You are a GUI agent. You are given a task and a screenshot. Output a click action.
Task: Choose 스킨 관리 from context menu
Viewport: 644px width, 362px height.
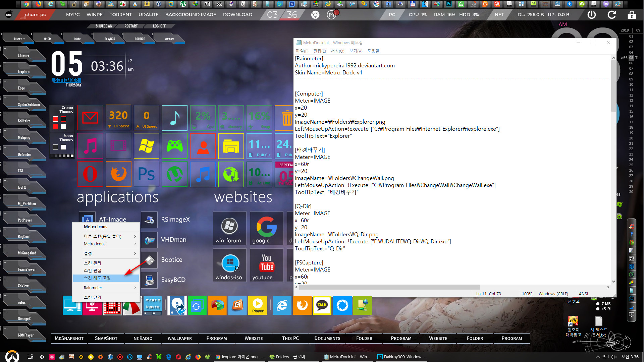[106, 263]
